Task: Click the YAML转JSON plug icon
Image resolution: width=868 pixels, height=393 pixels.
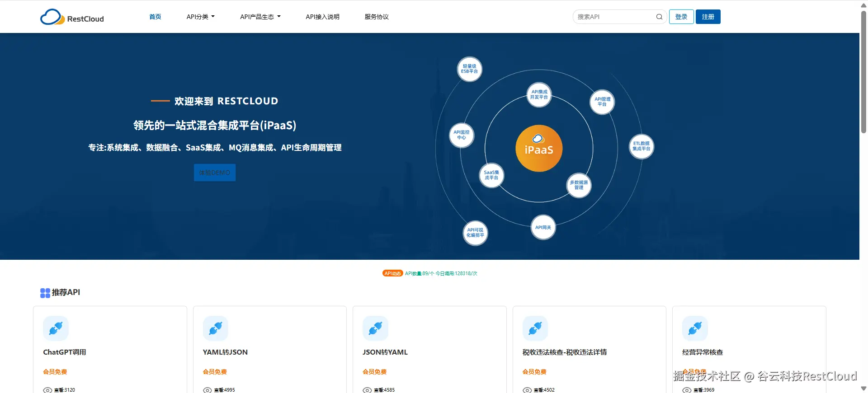Action: (x=216, y=328)
